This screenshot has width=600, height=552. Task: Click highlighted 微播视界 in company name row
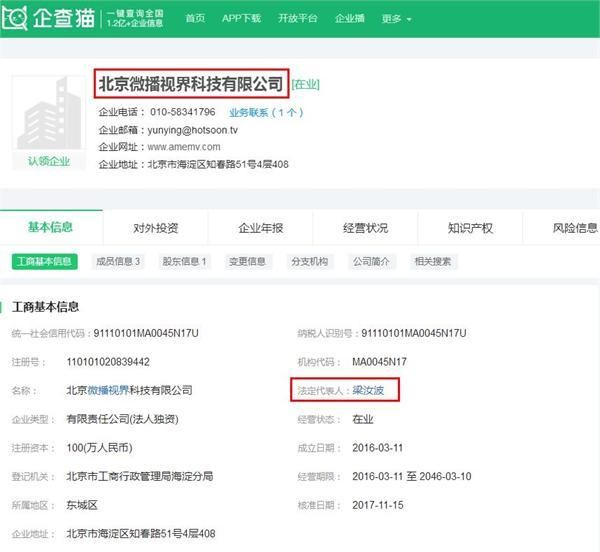coord(108,390)
